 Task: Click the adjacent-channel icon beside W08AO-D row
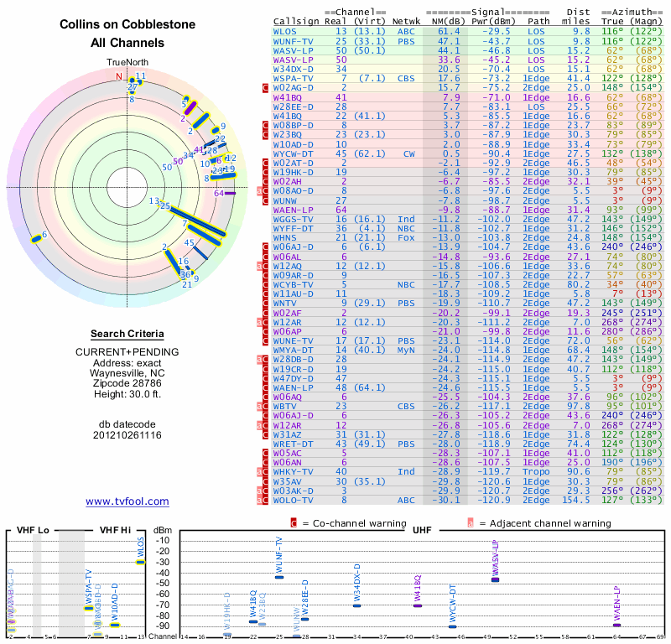click(259, 191)
